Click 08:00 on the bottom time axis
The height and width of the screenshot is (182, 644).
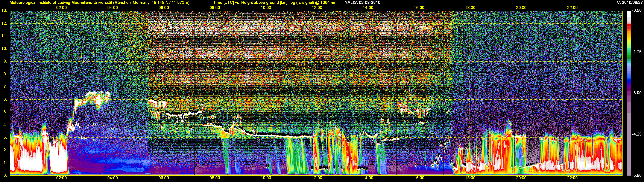coord(215,178)
